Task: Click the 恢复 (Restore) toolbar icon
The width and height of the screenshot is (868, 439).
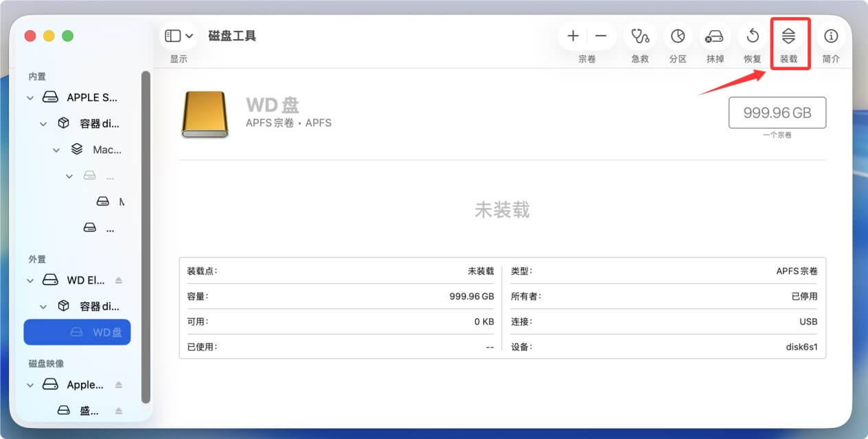Action: pyautogui.click(x=751, y=36)
